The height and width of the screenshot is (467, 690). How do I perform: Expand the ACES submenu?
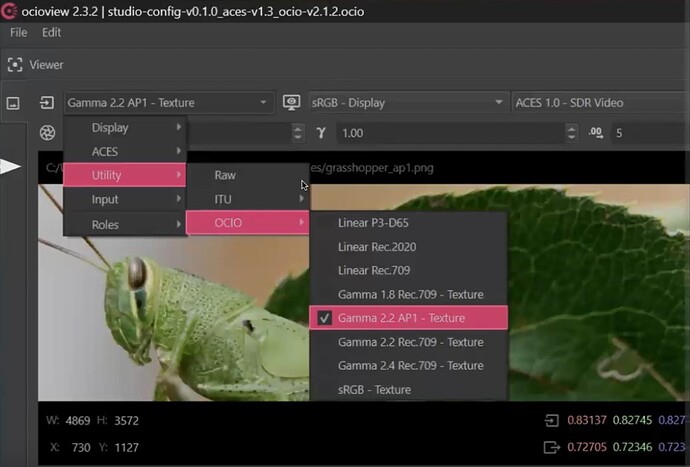[125, 151]
